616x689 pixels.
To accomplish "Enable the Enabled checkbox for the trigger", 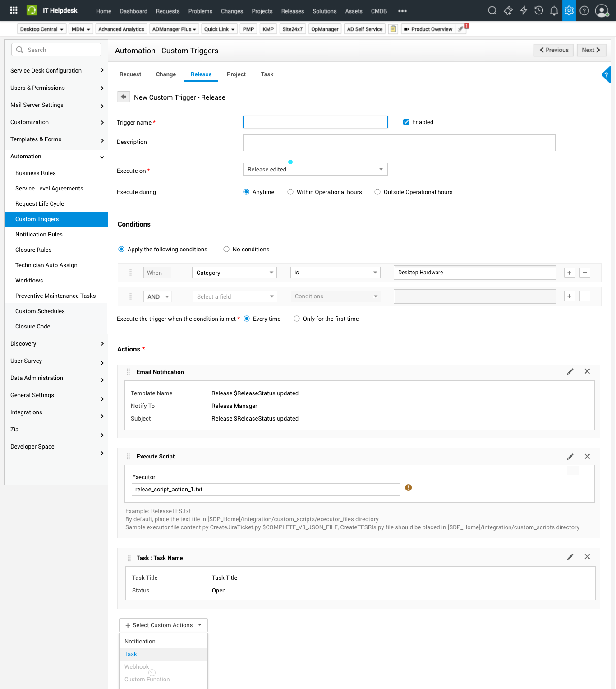I will pyautogui.click(x=406, y=122).
